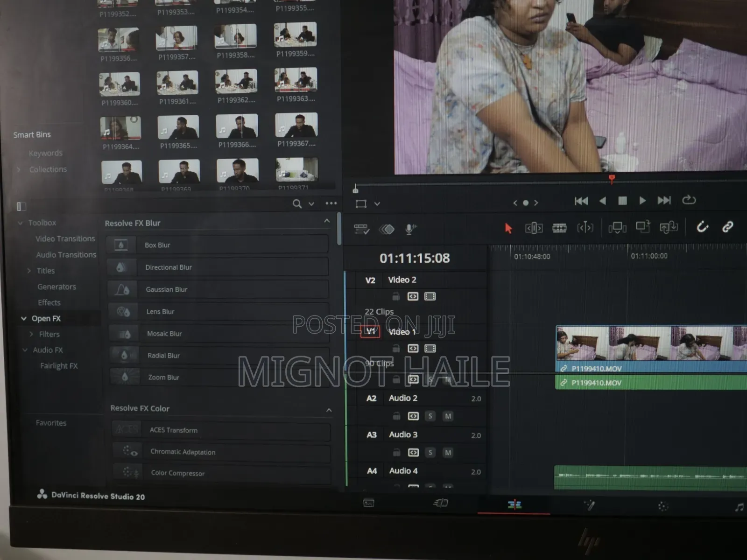Expand Collections under Smart Bins
The height and width of the screenshot is (560, 747).
click(19, 169)
